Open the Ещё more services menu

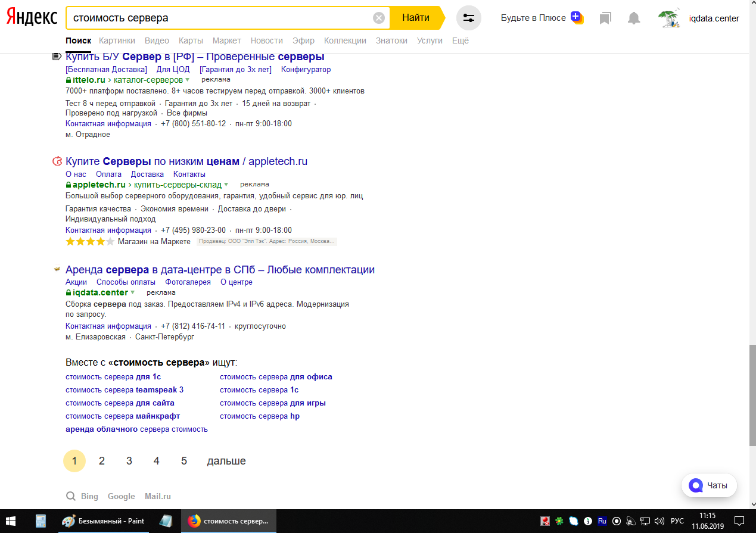coord(461,40)
